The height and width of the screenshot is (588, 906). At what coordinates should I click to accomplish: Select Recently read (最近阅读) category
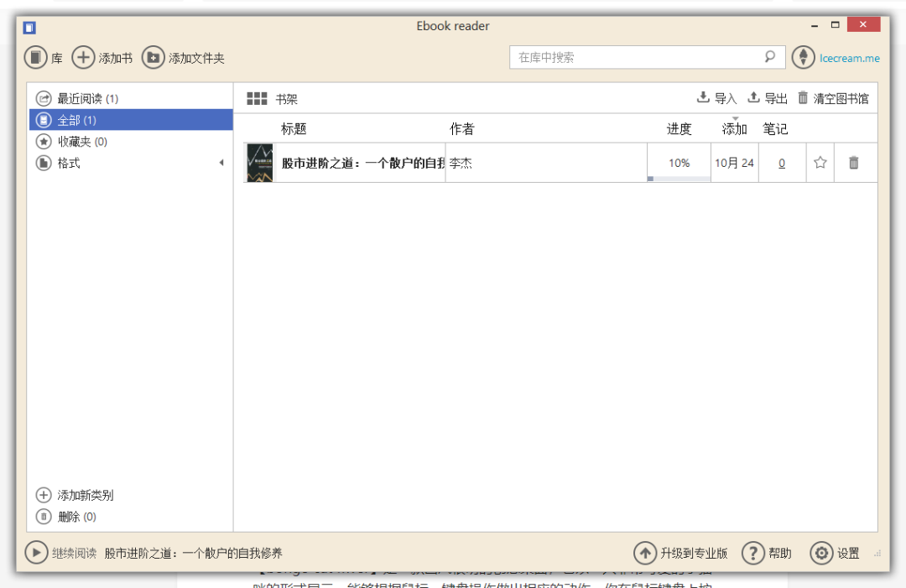click(131, 99)
